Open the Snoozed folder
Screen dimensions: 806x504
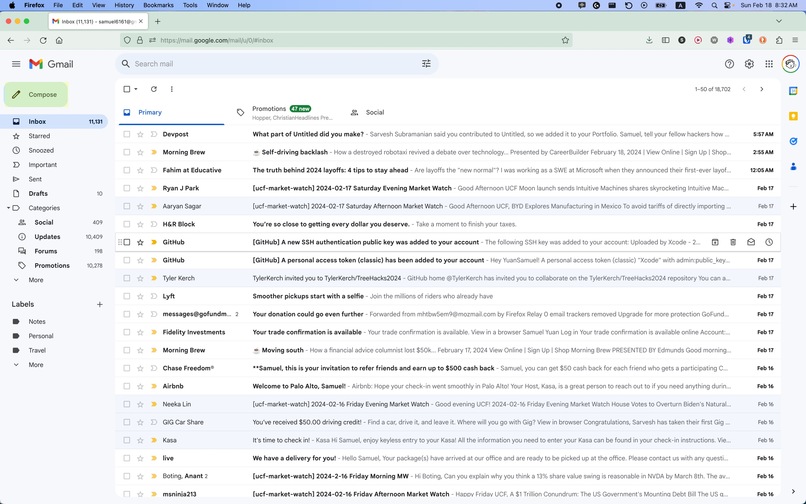[x=41, y=150]
